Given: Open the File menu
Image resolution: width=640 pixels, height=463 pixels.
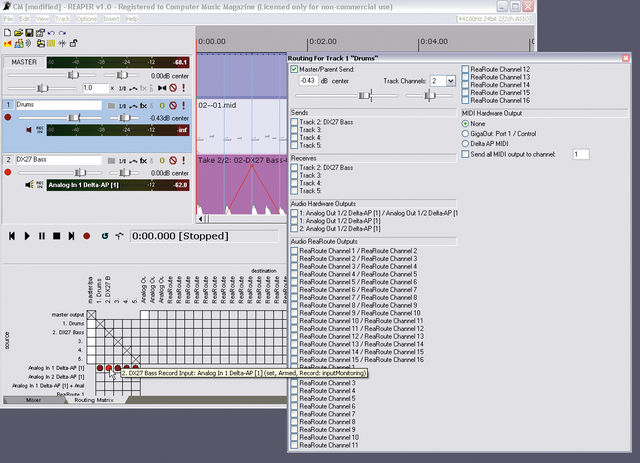Looking at the screenshot, I should tap(8, 19).
